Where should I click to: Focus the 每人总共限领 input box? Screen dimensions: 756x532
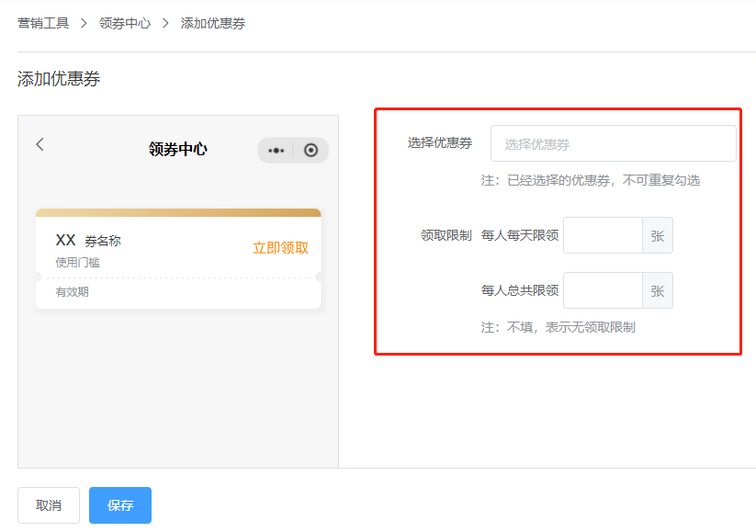click(x=603, y=290)
